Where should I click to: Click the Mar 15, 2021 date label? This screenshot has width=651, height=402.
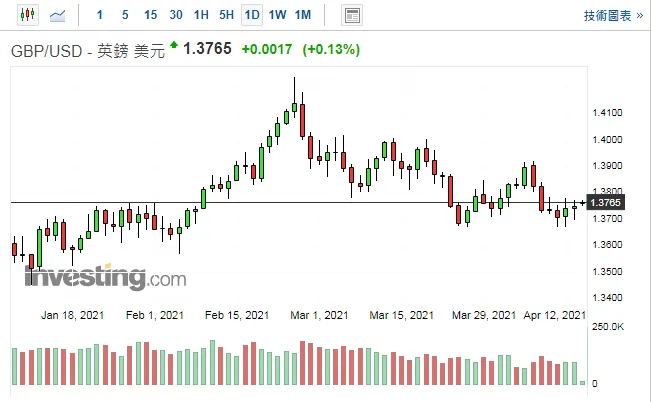(x=401, y=315)
